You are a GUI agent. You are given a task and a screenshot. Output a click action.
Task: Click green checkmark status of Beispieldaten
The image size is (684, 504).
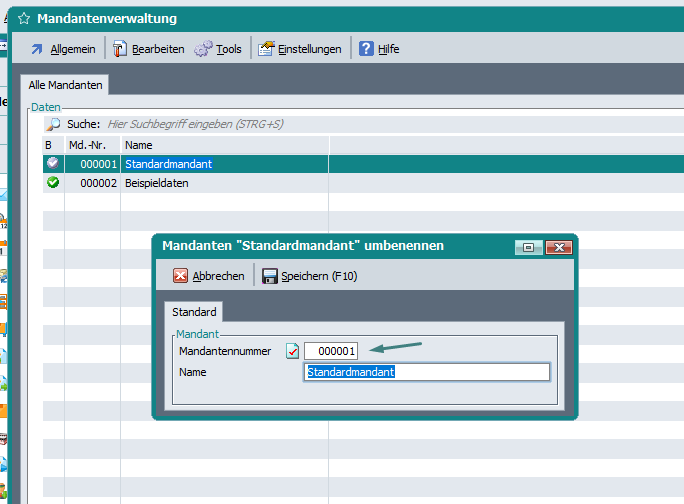(53, 183)
